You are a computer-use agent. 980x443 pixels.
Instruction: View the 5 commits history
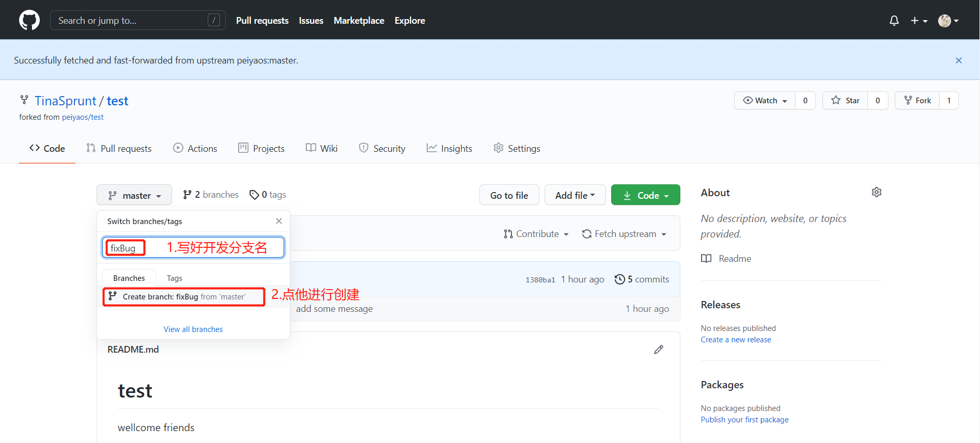(x=642, y=279)
